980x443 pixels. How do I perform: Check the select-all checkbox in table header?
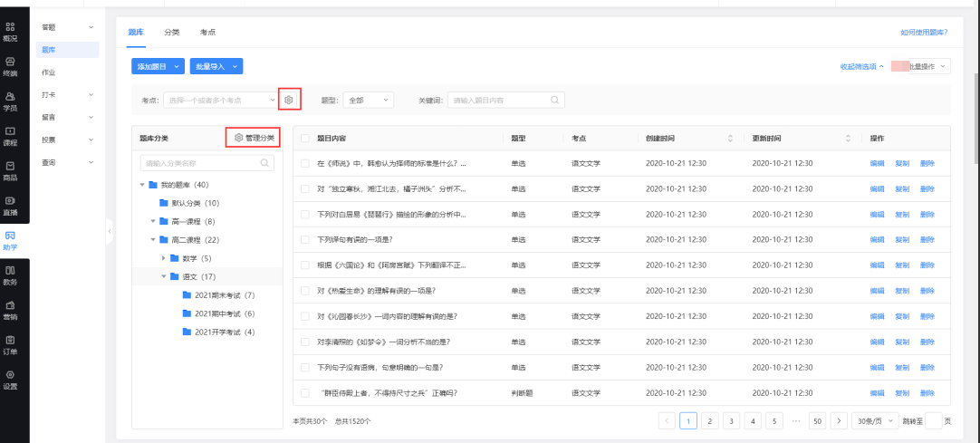tap(305, 139)
